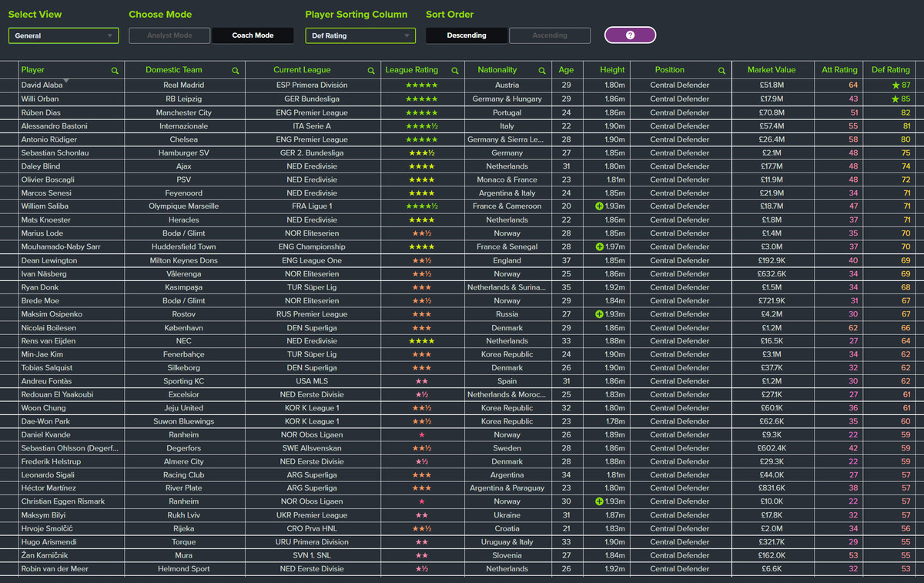Select player Antonio Rüdiger

click(x=49, y=139)
